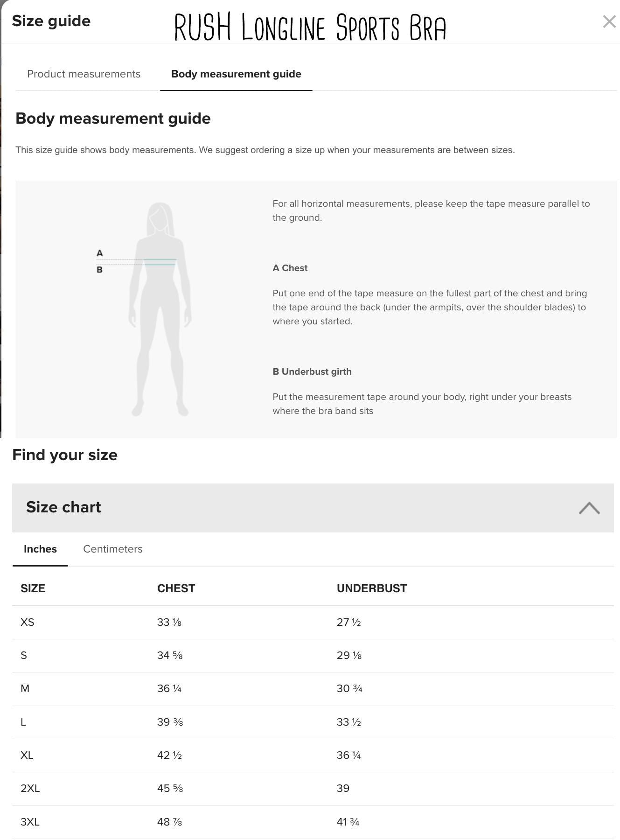Viewport: 620px width, 840px height.
Task: Click the B Underbust girth heading
Action: [x=312, y=372]
